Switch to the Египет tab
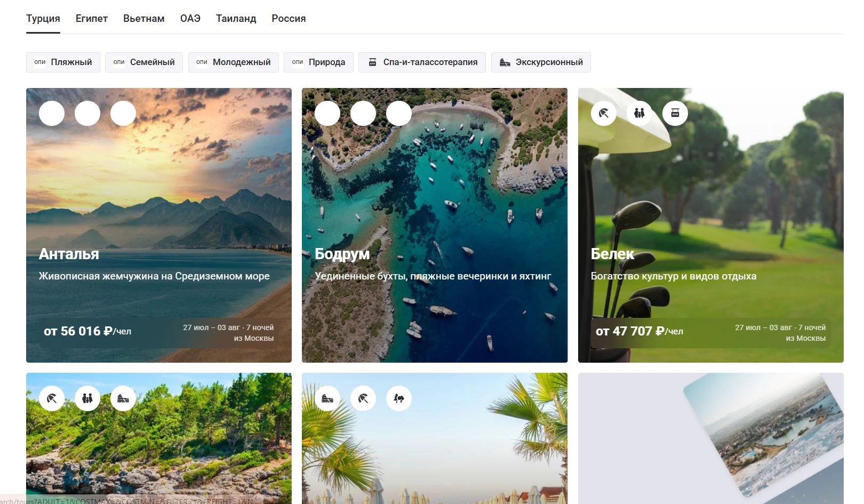 coord(92,19)
